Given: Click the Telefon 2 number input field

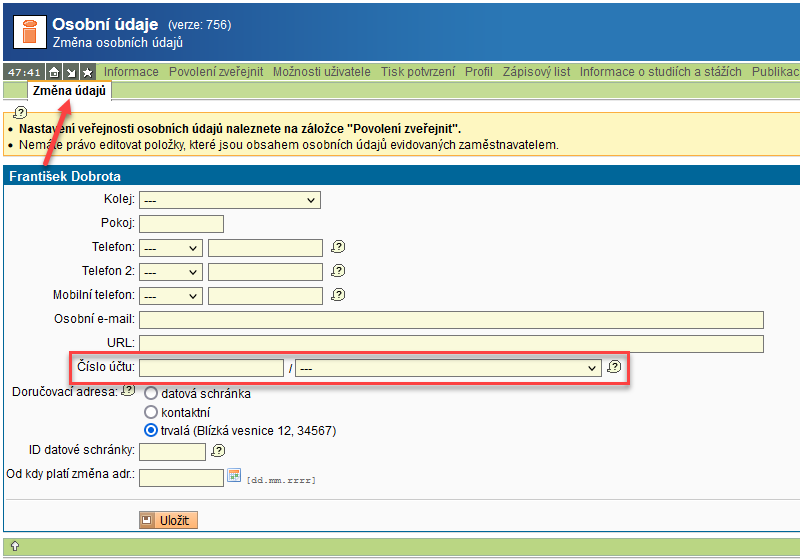Looking at the screenshot, I should click(265, 272).
